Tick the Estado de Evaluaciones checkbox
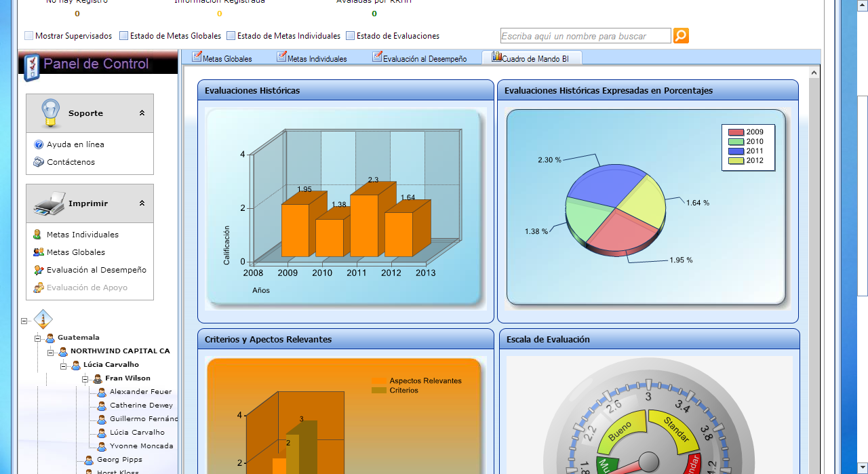868x474 pixels. pyautogui.click(x=350, y=36)
